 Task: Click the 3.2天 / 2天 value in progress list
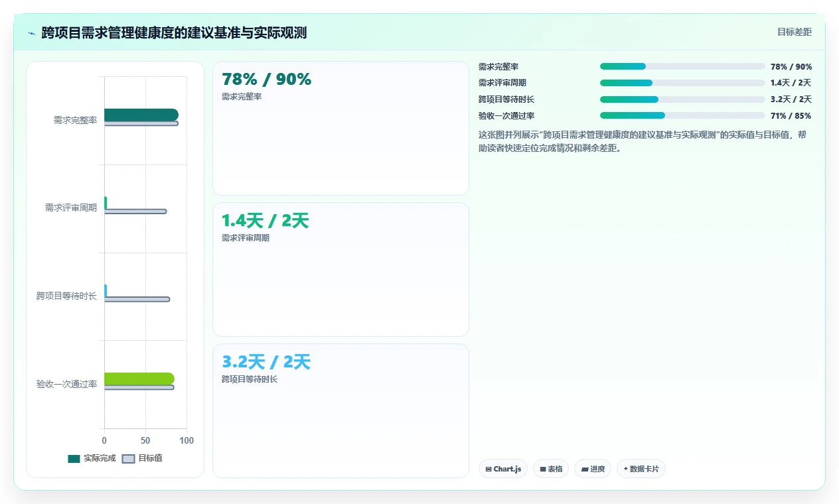791,99
